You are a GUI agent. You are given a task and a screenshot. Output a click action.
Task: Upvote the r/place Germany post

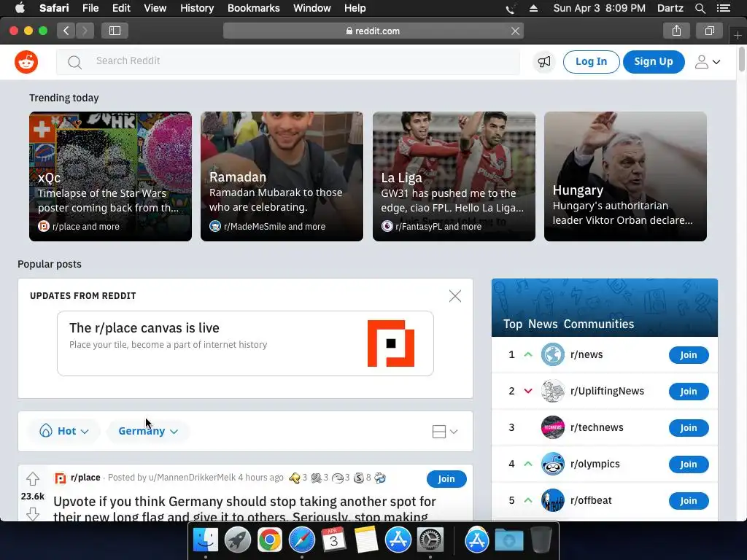click(32, 478)
